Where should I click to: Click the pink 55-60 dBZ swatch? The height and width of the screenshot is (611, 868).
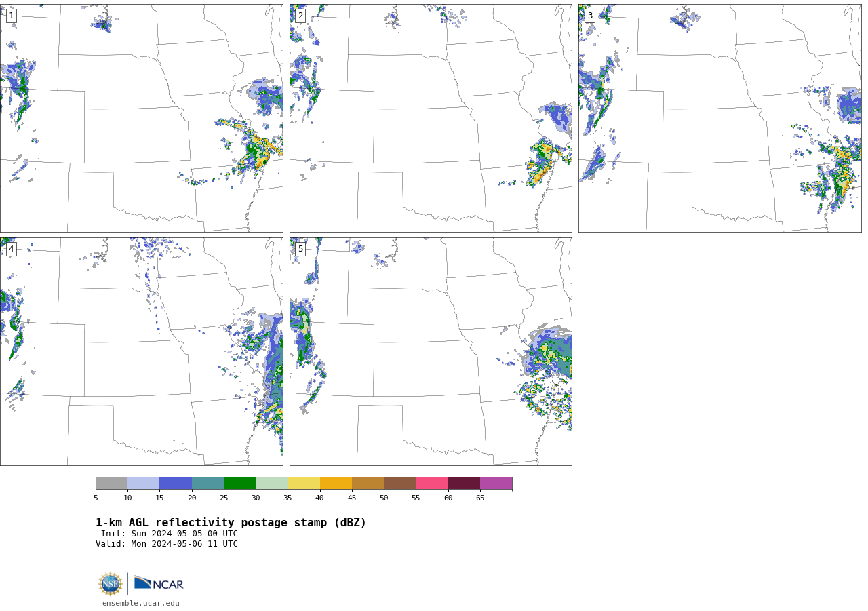pyautogui.click(x=432, y=483)
